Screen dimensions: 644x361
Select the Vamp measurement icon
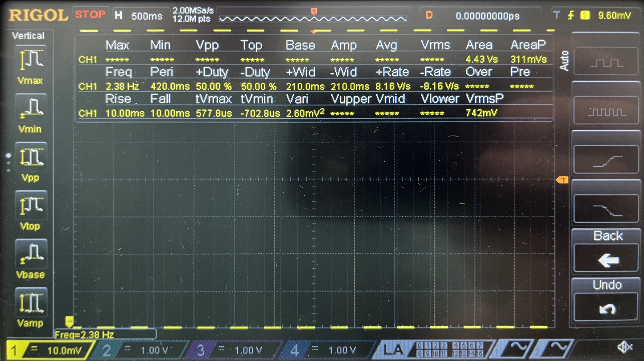[x=31, y=302]
